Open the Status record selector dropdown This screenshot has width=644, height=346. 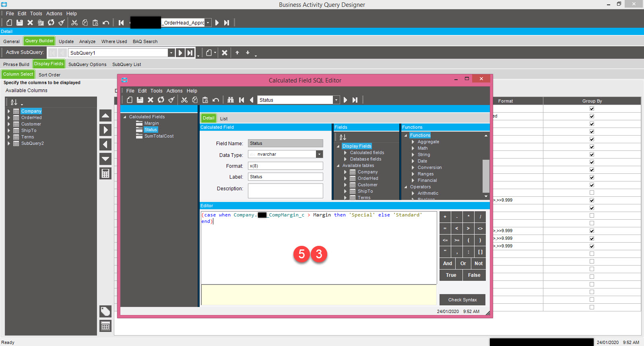point(336,100)
